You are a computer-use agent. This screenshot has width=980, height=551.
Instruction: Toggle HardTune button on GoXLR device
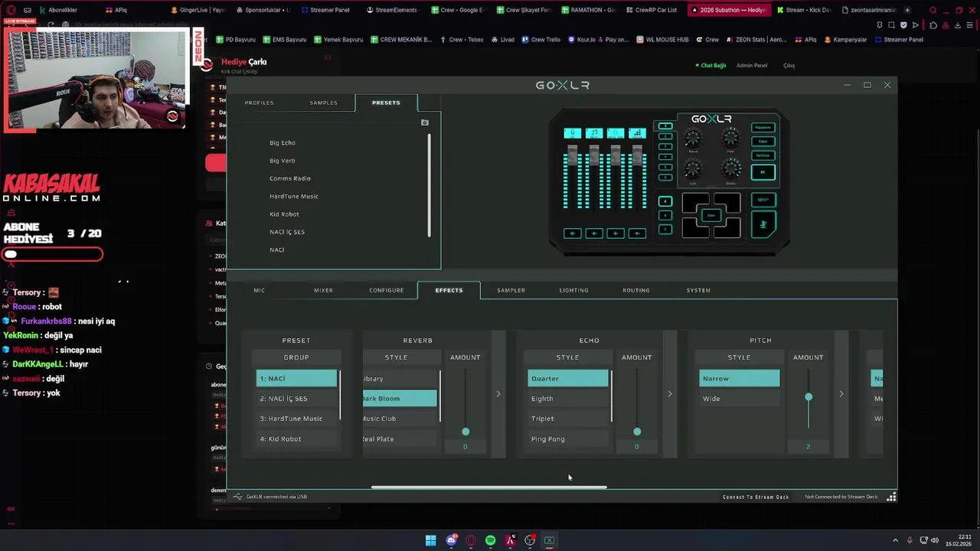coord(763,155)
